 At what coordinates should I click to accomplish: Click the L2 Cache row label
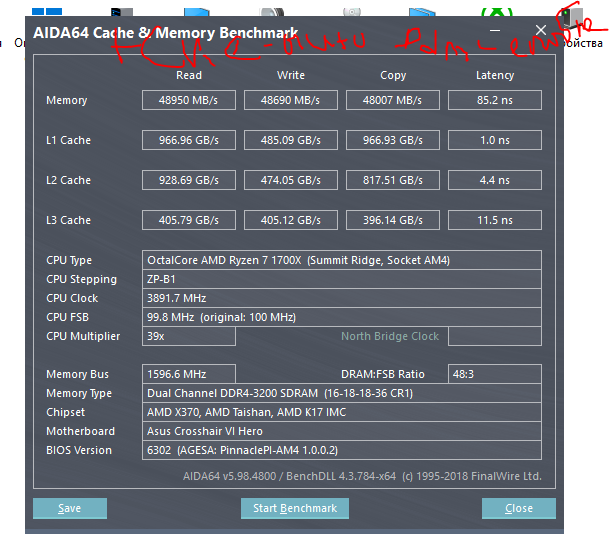68,180
